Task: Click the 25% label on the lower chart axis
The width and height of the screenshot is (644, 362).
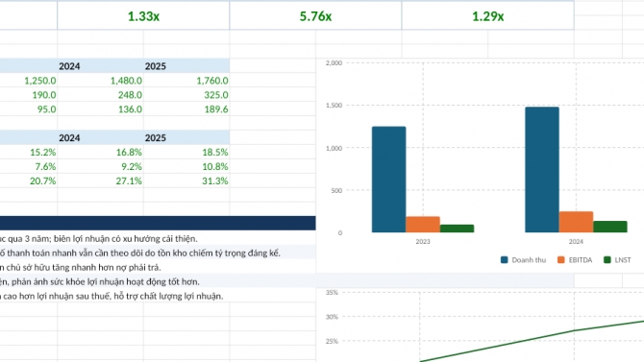Action: tap(332, 341)
